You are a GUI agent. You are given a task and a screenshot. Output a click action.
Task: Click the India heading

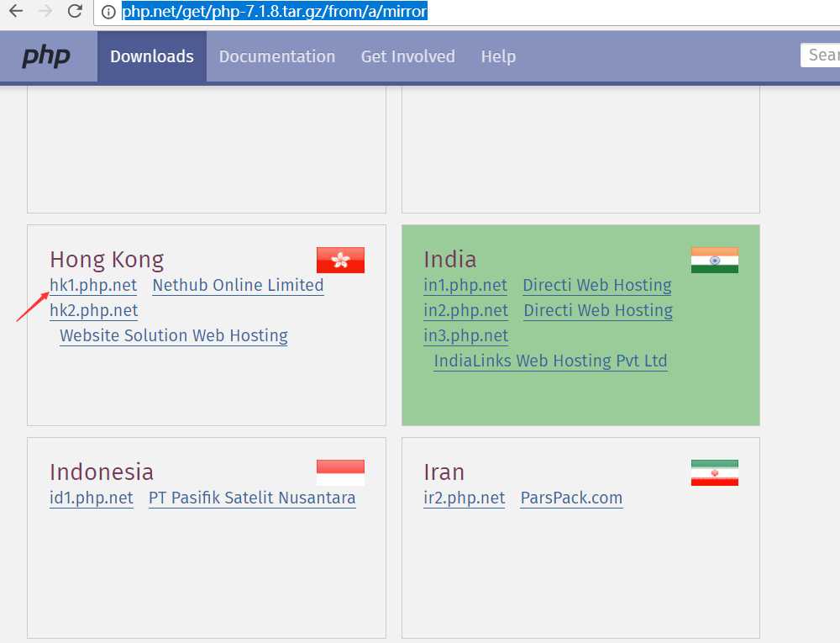click(450, 260)
